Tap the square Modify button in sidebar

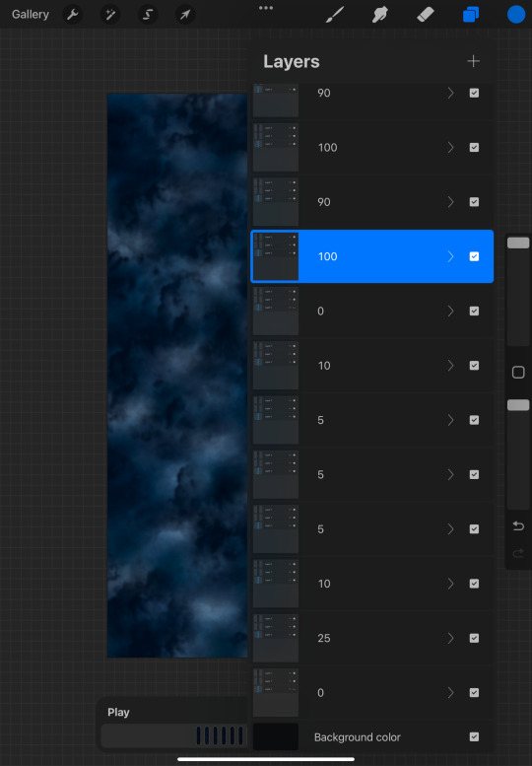(x=518, y=373)
